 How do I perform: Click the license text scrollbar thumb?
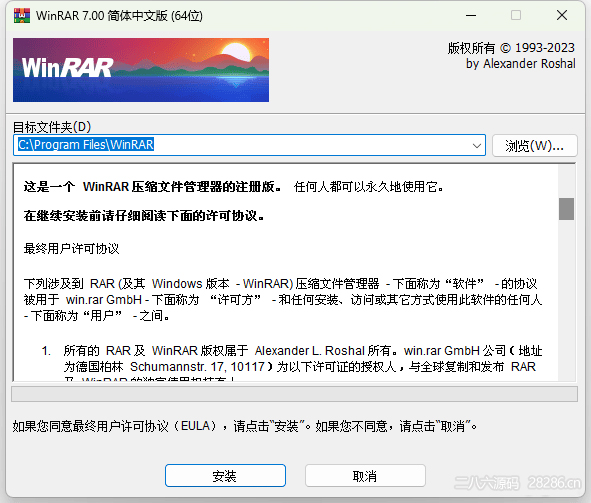[x=566, y=209]
